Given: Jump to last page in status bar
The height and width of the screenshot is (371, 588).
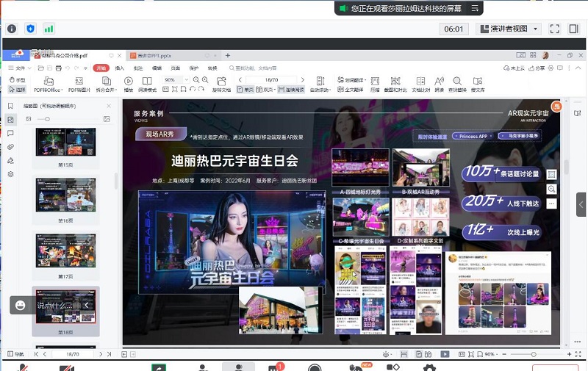Looking at the screenshot, I should coord(109,354).
